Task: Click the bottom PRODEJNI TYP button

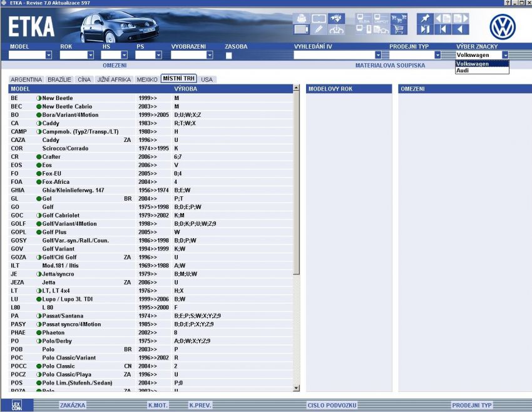Action: tap(472, 405)
